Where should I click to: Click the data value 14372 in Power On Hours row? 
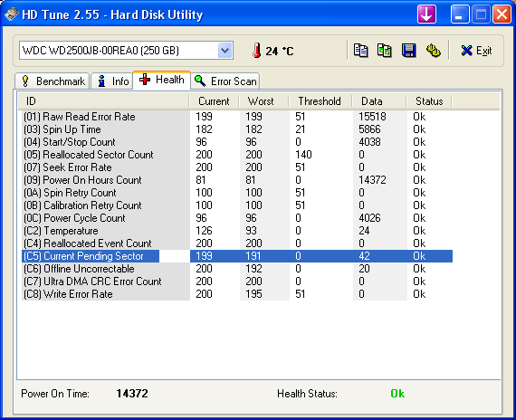[372, 180]
